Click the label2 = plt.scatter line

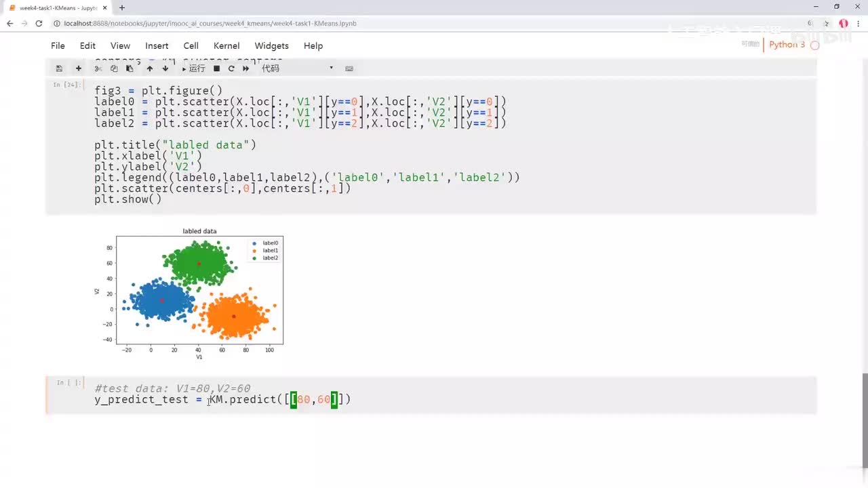(300, 123)
